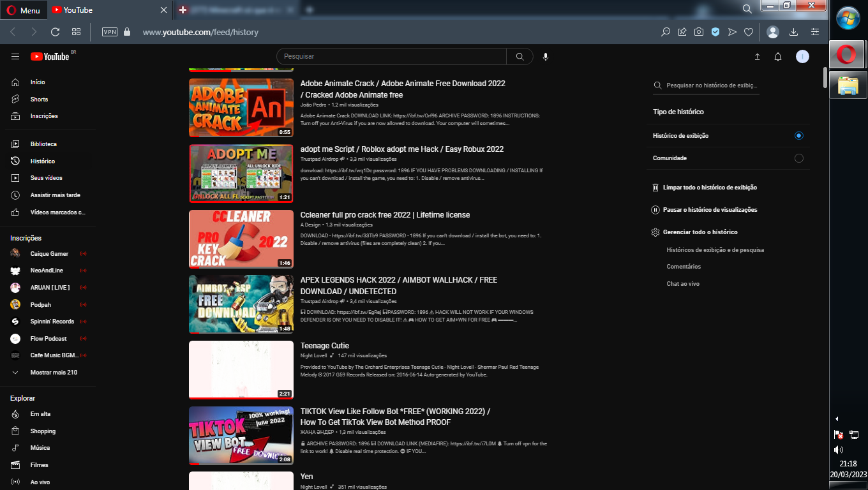
Task: Click Pausar o histórico de visualizações
Action: tap(704, 210)
